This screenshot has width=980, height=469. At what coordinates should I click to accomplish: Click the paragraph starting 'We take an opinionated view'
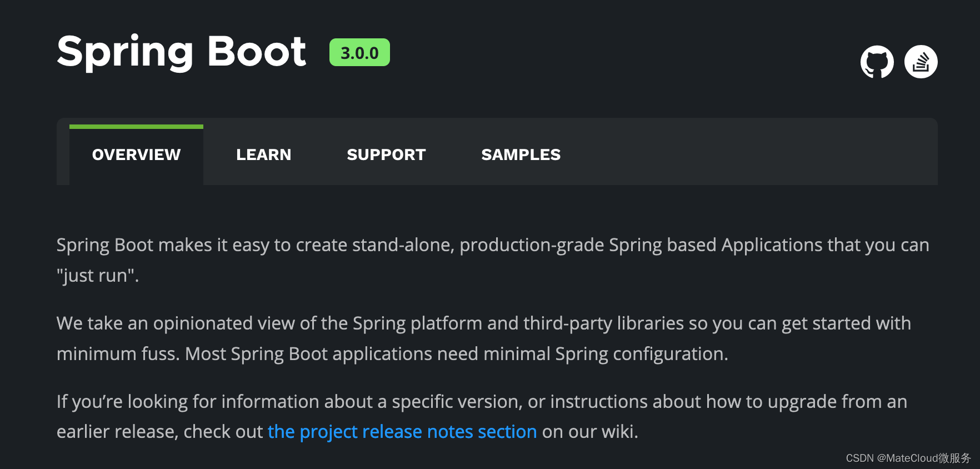pyautogui.click(x=483, y=338)
